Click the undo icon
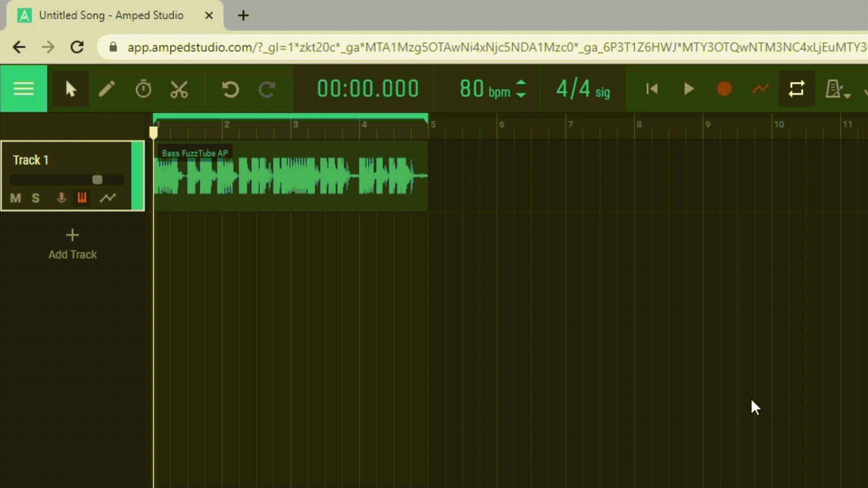Viewport: 868px width, 488px height. click(230, 89)
